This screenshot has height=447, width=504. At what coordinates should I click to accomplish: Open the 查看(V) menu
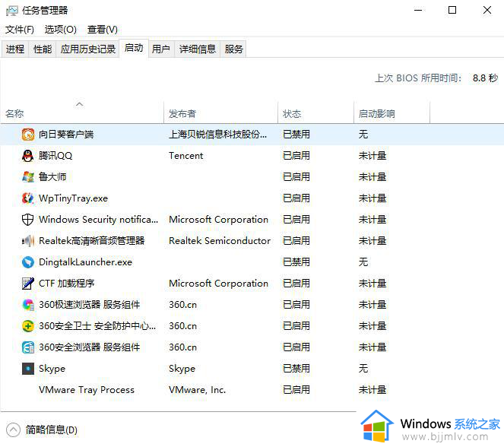click(x=102, y=30)
